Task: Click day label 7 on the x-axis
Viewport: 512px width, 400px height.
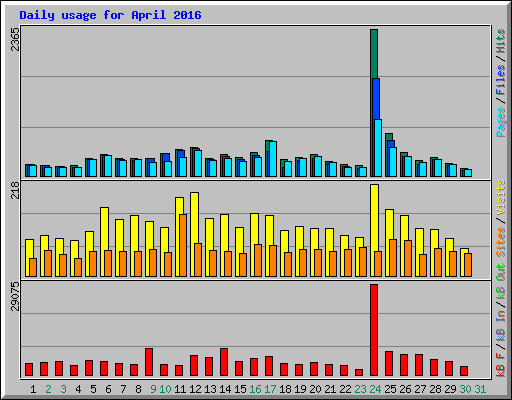Action: 123,389
